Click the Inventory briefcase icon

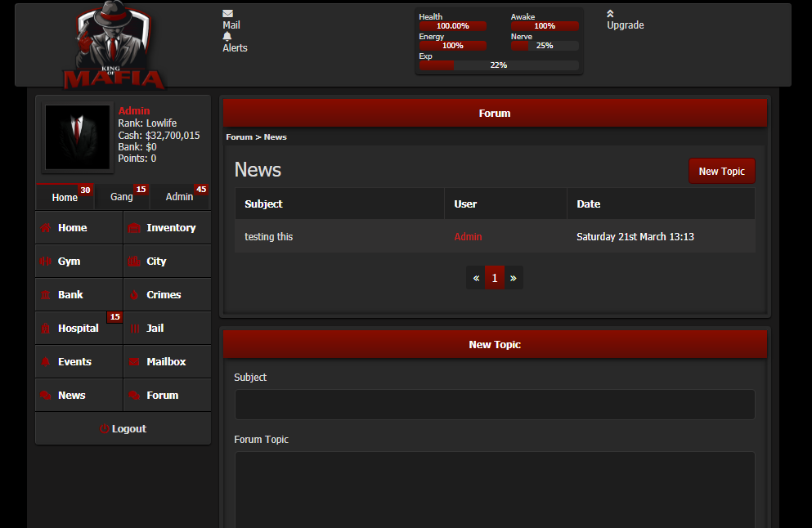[134, 228]
